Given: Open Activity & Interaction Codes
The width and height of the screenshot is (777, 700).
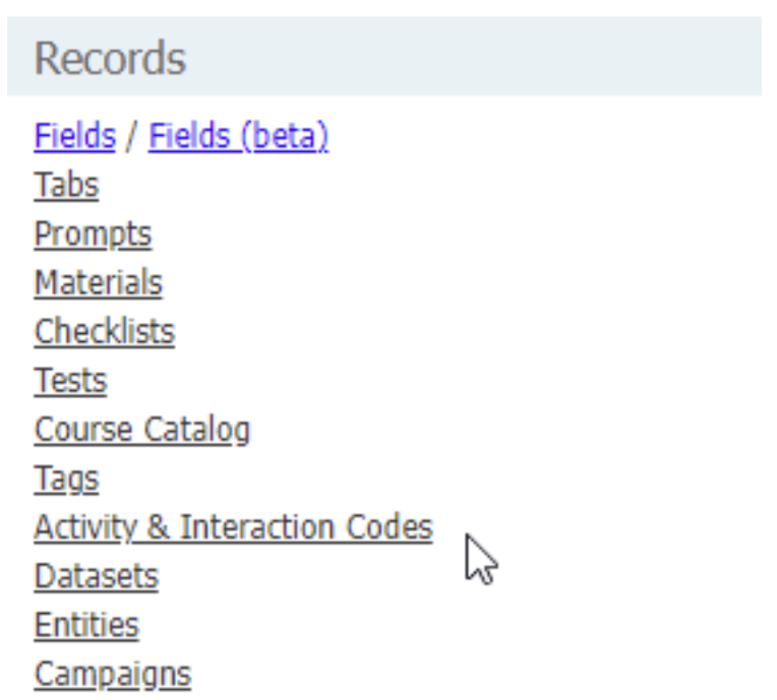Looking at the screenshot, I should (x=233, y=528).
